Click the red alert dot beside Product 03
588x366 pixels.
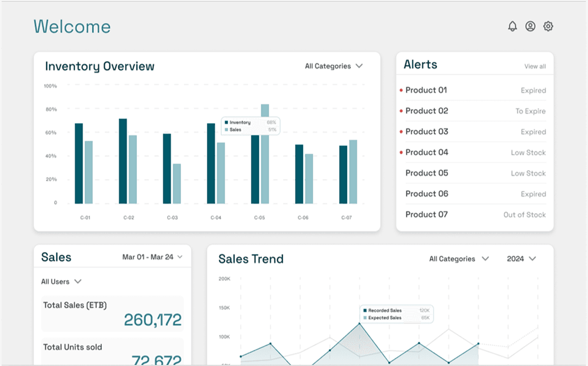tap(401, 132)
